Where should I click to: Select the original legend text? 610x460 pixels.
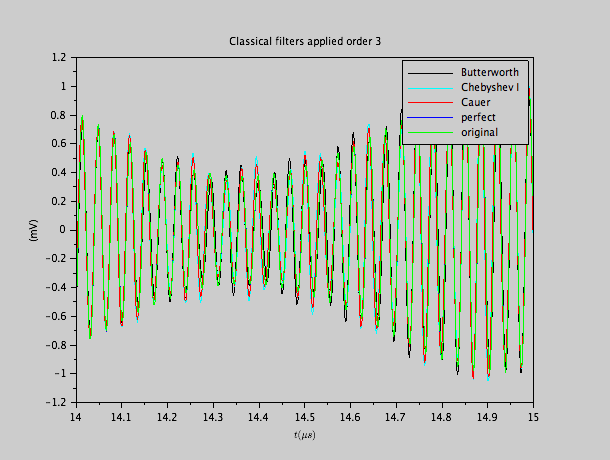click(479, 131)
